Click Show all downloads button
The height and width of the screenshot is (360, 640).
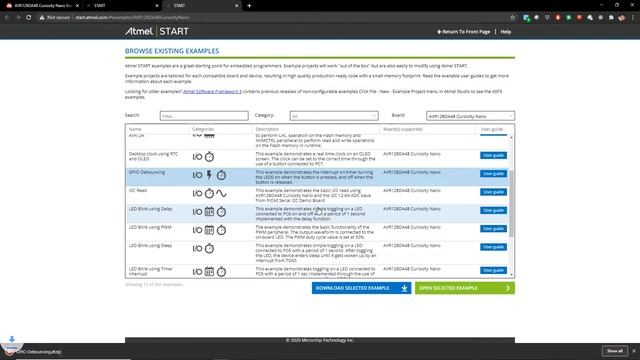[615, 351]
